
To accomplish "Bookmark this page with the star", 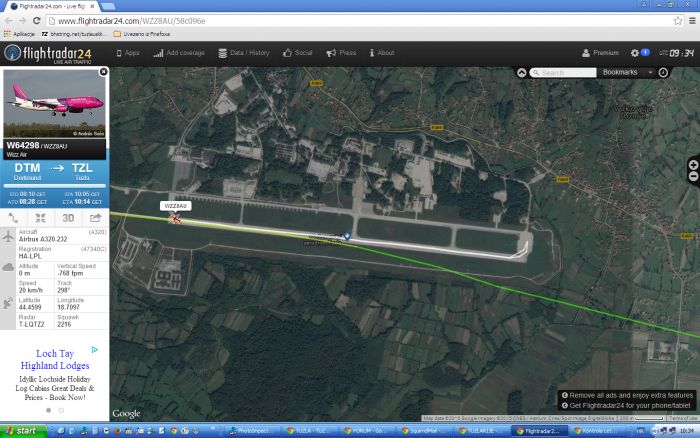I will (x=678, y=21).
